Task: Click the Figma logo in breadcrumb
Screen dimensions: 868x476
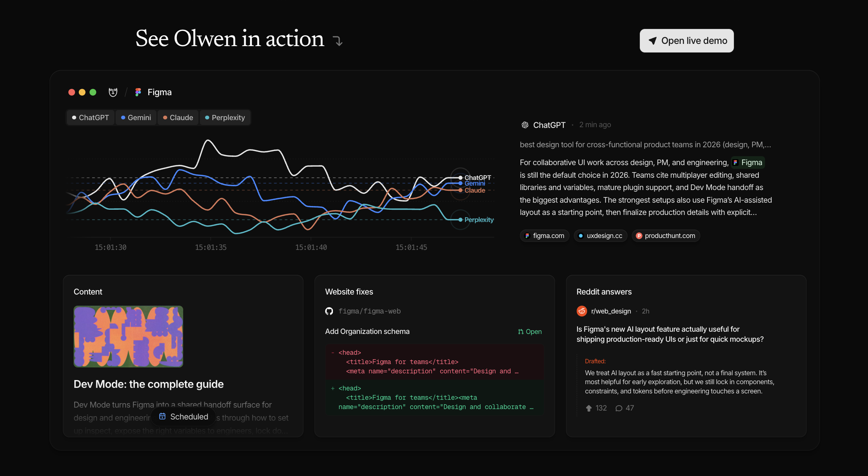Action: 138,92
